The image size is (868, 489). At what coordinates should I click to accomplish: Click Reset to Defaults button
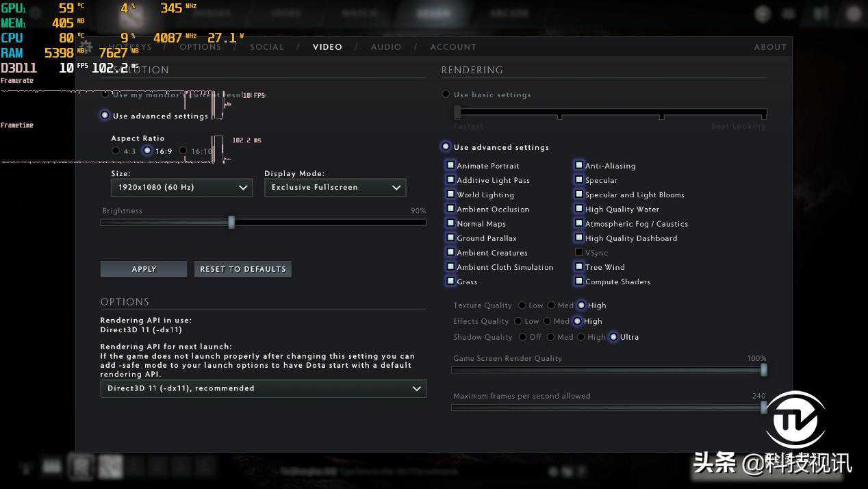(242, 269)
